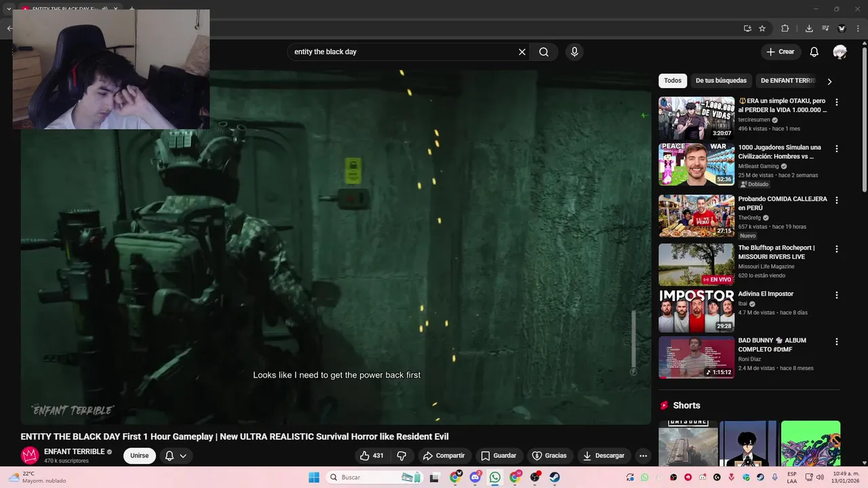The height and width of the screenshot is (488, 868).
Task: Open the clock showing 10:49 a. m.
Action: pos(846,477)
